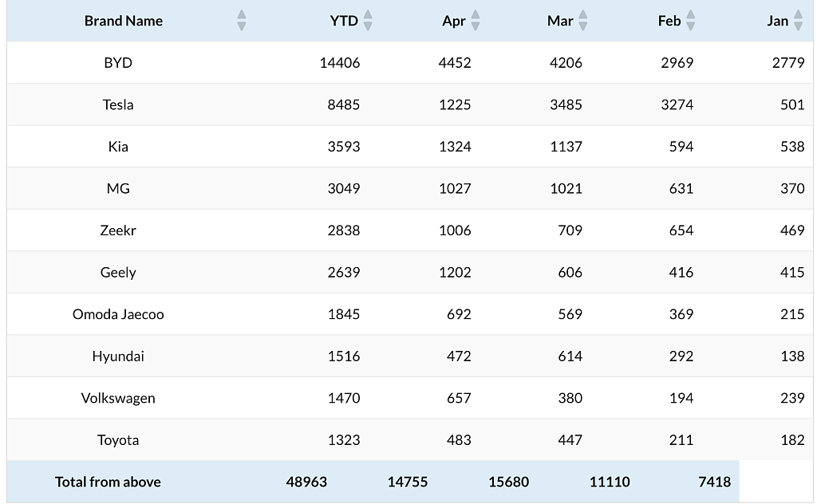
Task: Click Kia February value 594
Action: pos(681,146)
